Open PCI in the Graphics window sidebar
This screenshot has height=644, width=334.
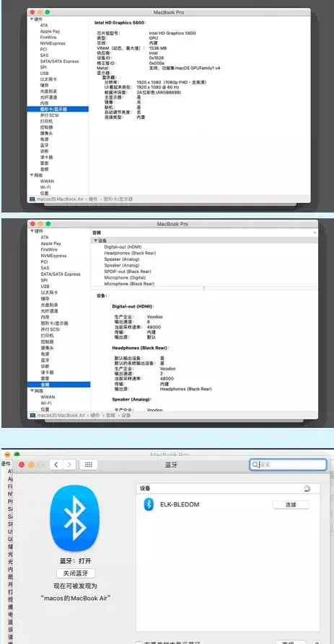point(43,49)
